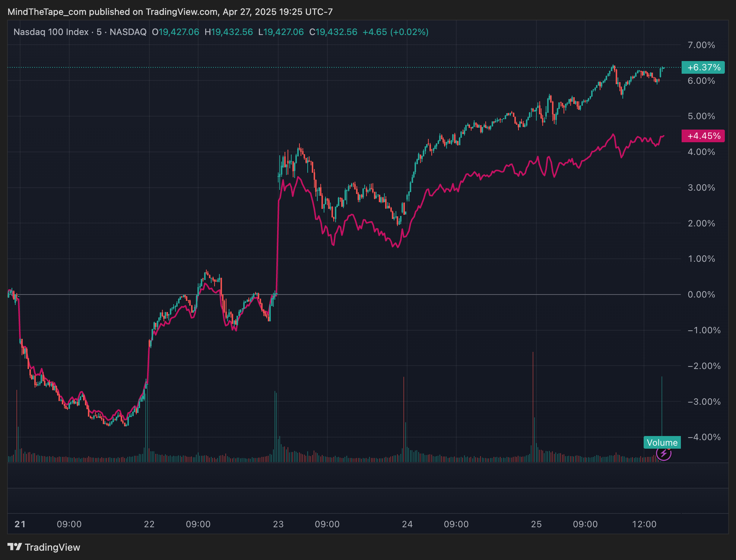The height and width of the screenshot is (560, 736).
Task: Click the +4.65 (+0.02%) change text
Action: (395, 32)
